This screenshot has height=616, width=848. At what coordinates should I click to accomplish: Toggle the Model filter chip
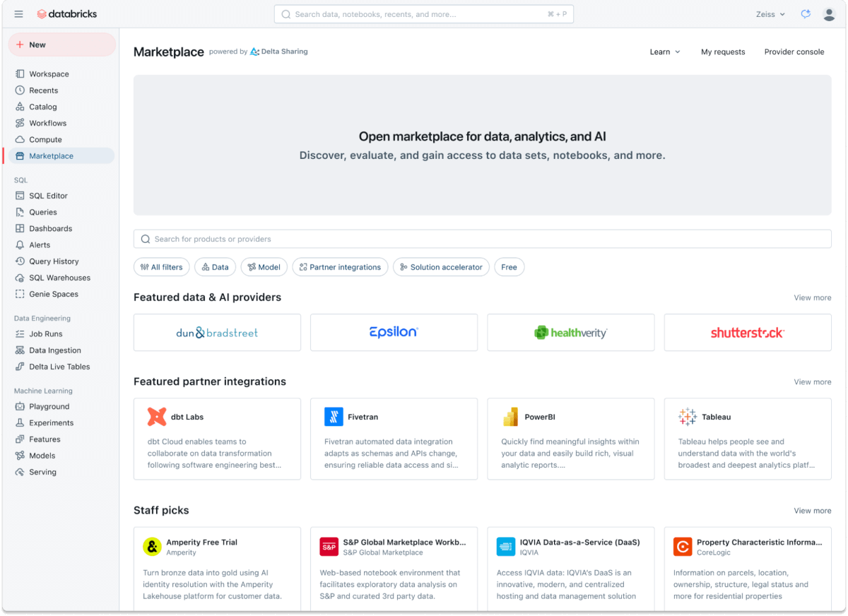point(264,267)
